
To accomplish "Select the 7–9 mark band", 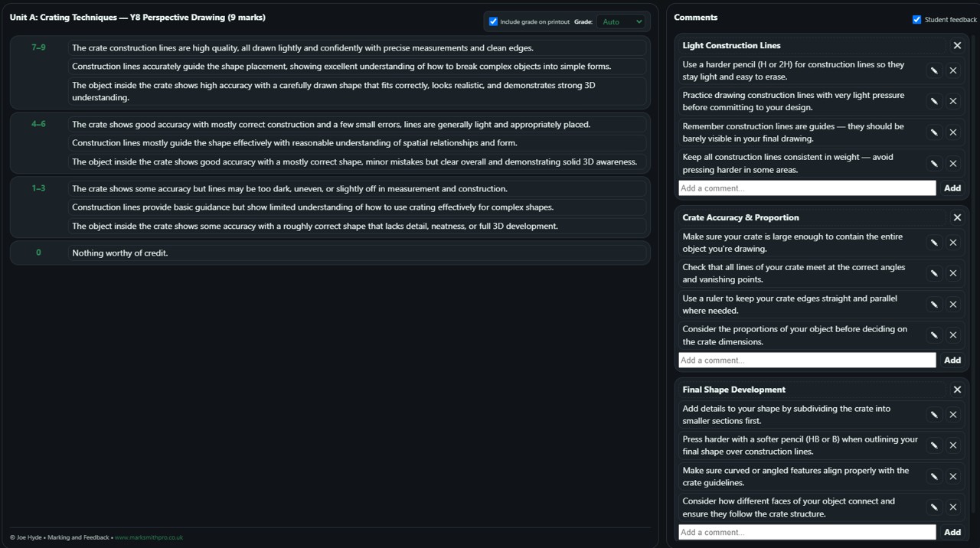I will click(x=38, y=47).
